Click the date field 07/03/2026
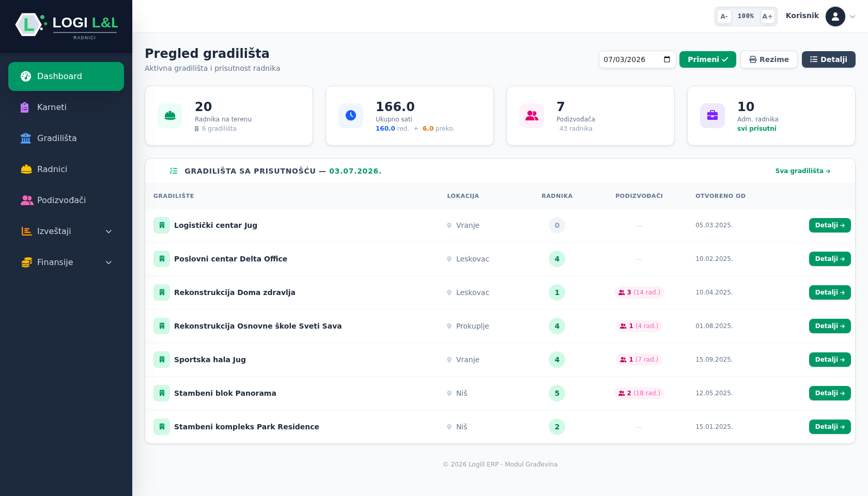The width and height of the screenshot is (868, 496). click(638, 59)
